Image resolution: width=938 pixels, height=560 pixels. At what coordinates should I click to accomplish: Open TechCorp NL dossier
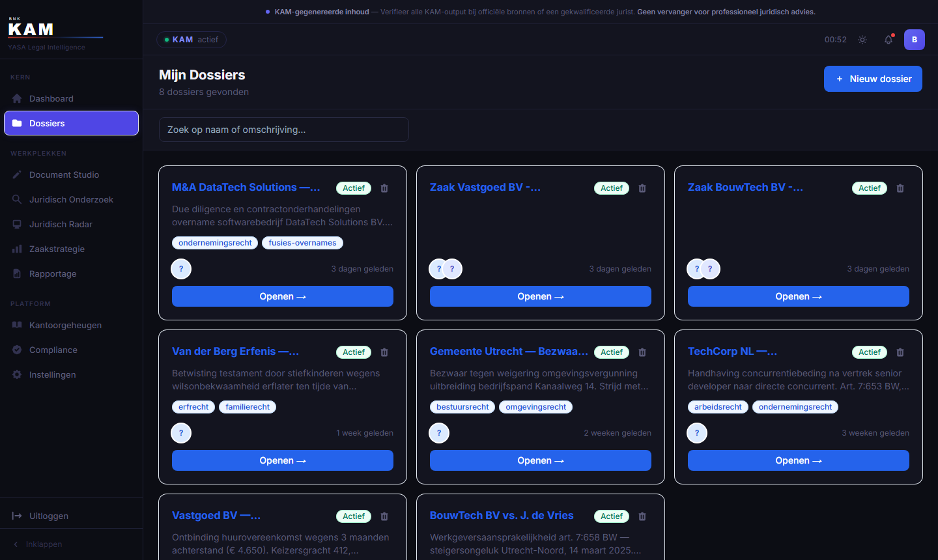tap(799, 460)
